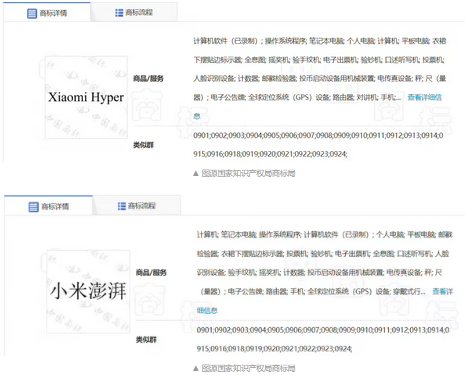Image resolution: width=465 pixels, height=375 pixels.
Task: Open the 商标详情 tab in the lower panel
Action: tap(48, 206)
